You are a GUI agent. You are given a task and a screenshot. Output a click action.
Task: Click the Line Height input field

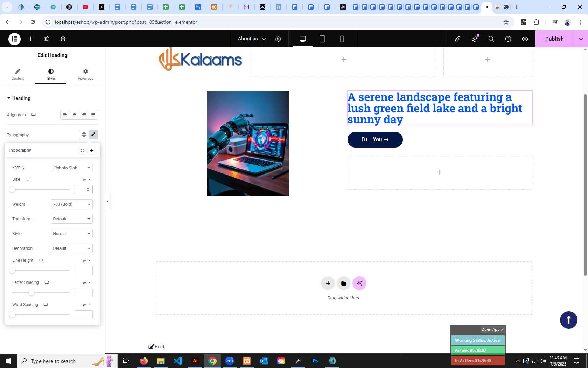pos(83,271)
